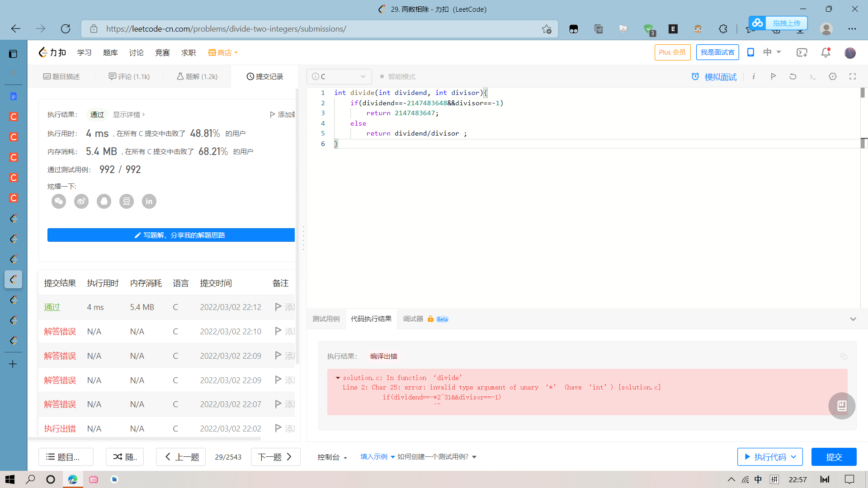Image resolution: width=868 pixels, height=488 pixels.
Task: Share result via WeChat icon
Action: [59, 202]
